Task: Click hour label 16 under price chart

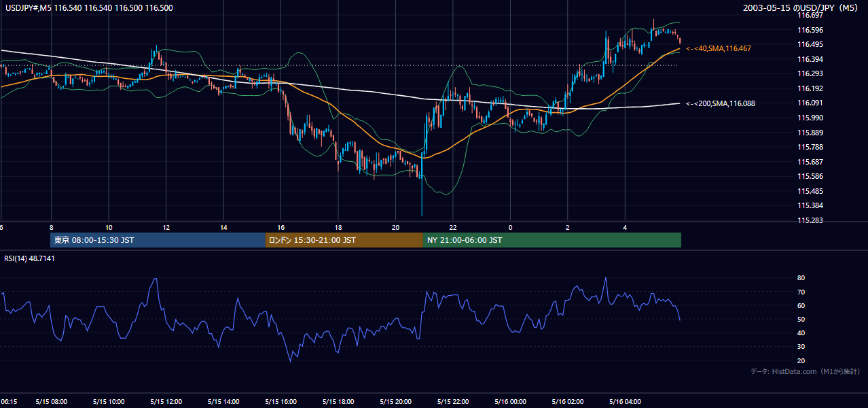Action: point(281,227)
